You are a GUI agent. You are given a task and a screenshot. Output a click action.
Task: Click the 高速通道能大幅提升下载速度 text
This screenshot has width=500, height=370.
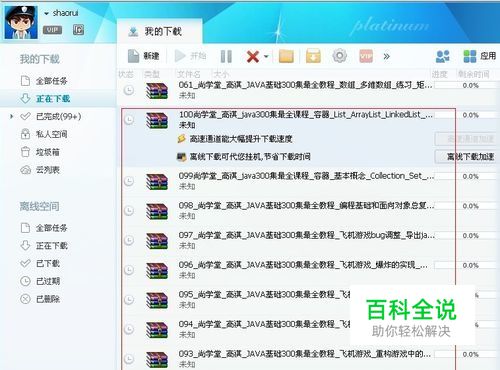(241, 139)
